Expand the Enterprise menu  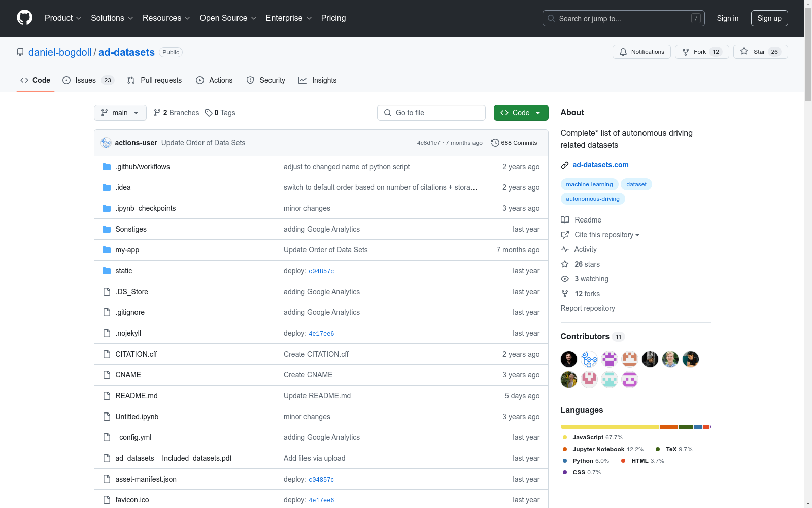[289, 18]
